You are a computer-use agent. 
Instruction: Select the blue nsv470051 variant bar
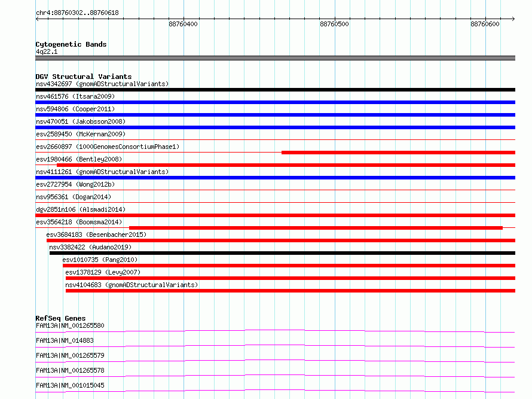[x=275, y=127]
